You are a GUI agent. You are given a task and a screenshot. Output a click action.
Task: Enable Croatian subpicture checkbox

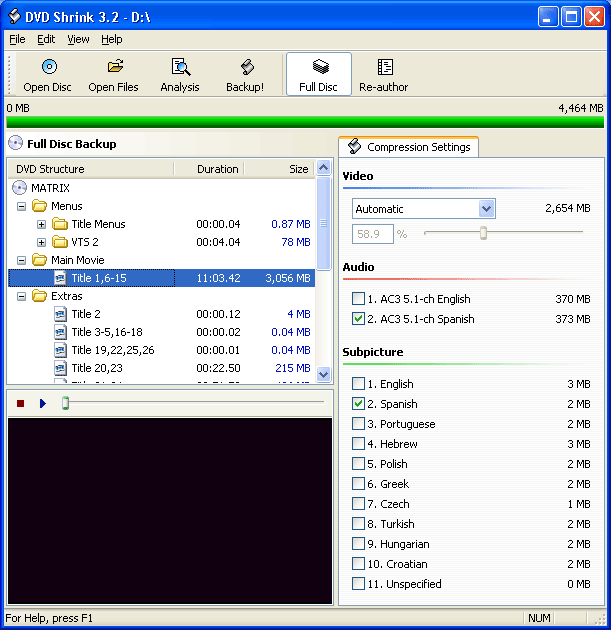[x=358, y=564]
